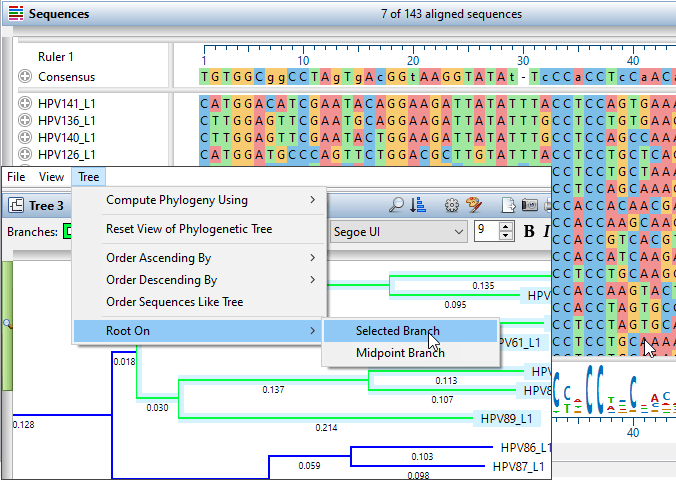Click branch length label 0.137
This screenshot has height=480, width=676.
click(x=273, y=390)
